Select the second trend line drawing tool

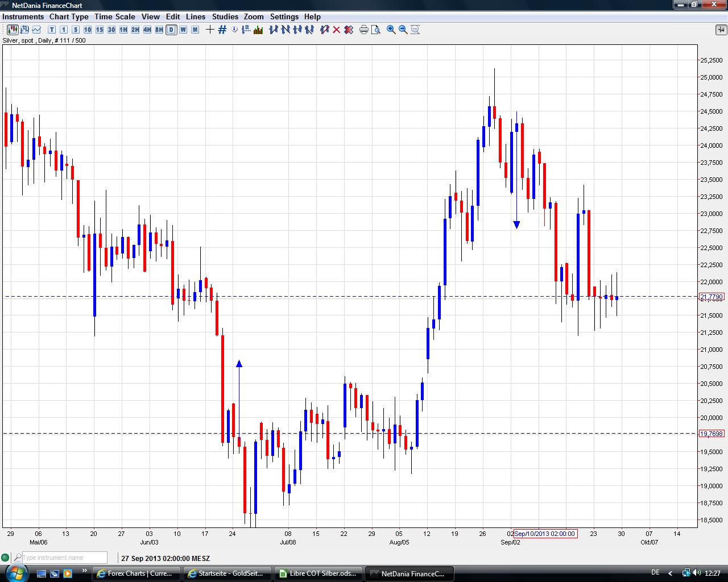(x=286, y=30)
